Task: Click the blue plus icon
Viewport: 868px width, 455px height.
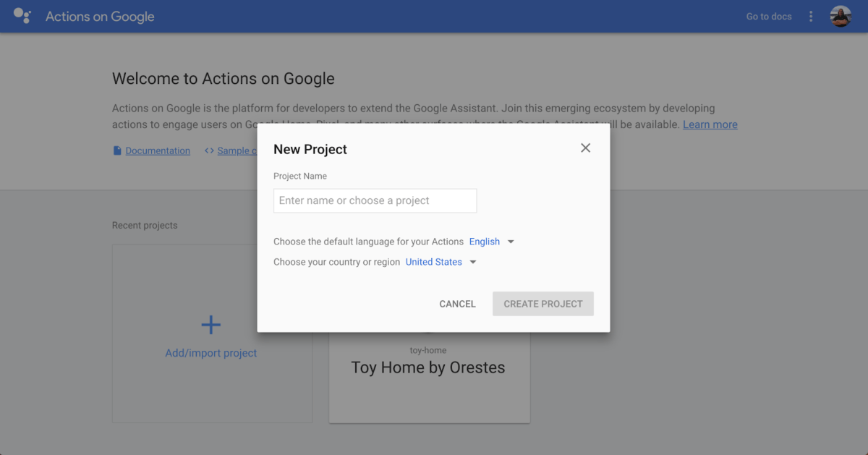Action: click(210, 325)
